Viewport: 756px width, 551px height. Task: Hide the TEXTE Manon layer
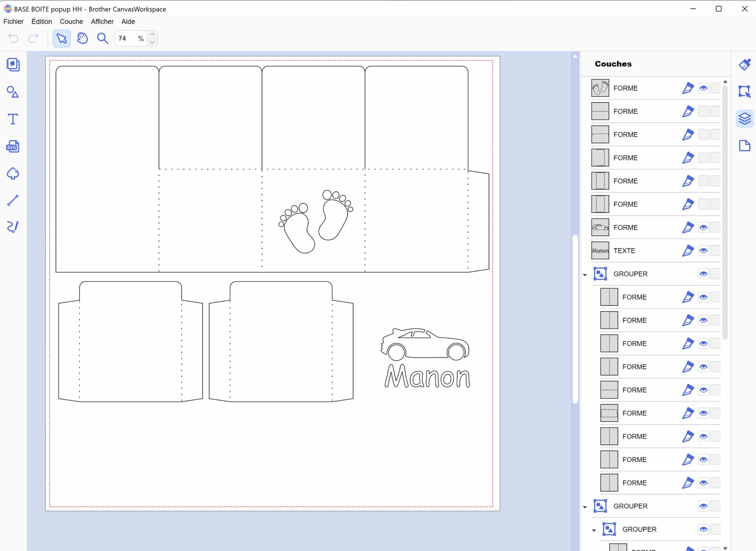tap(703, 251)
